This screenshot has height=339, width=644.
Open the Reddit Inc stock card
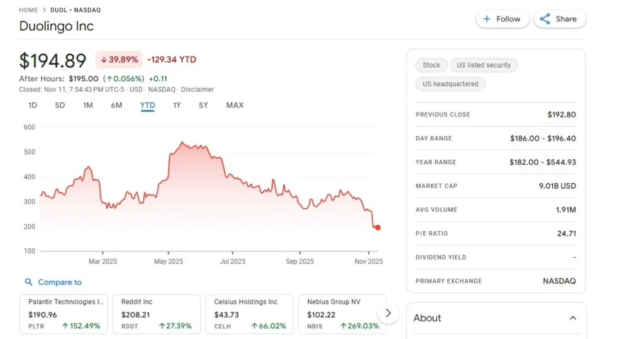[x=157, y=313]
